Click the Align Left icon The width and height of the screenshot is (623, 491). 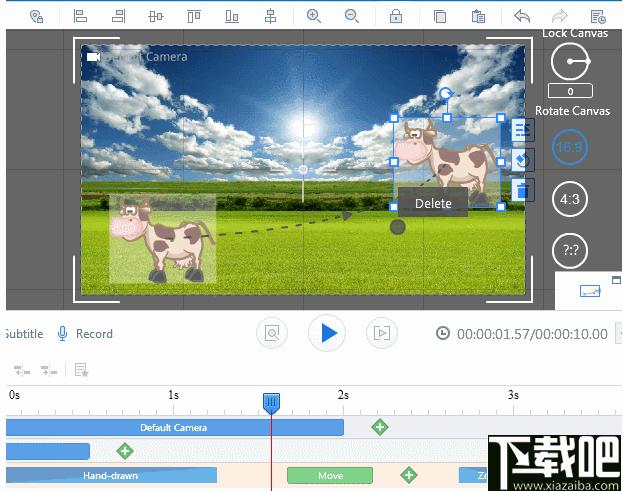pyautogui.click(x=80, y=16)
